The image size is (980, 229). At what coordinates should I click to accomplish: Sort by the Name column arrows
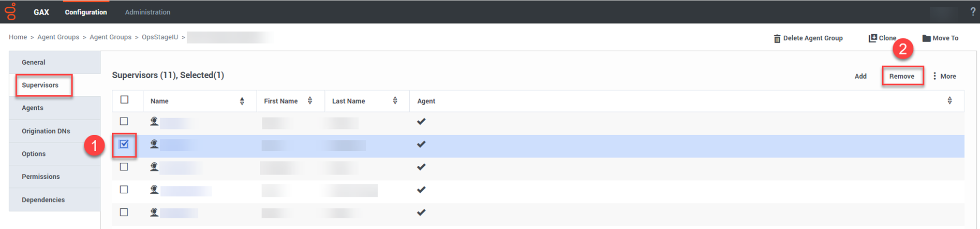coord(242,101)
